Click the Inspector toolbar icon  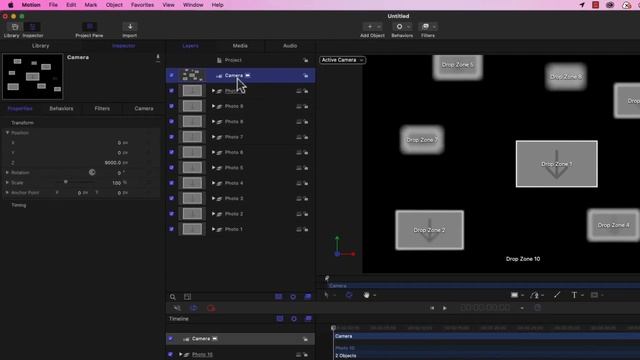(33, 27)
